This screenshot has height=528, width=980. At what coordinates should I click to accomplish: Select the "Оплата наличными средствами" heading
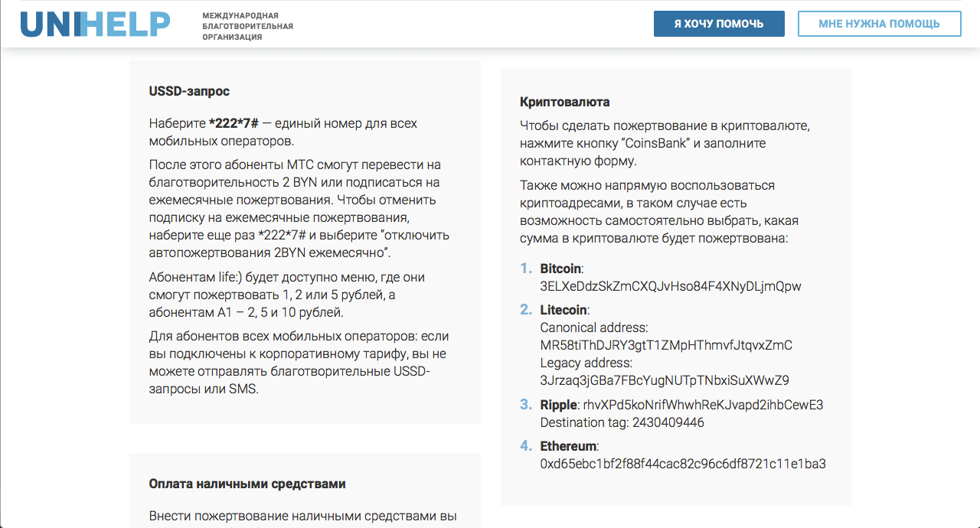(247, 484)
